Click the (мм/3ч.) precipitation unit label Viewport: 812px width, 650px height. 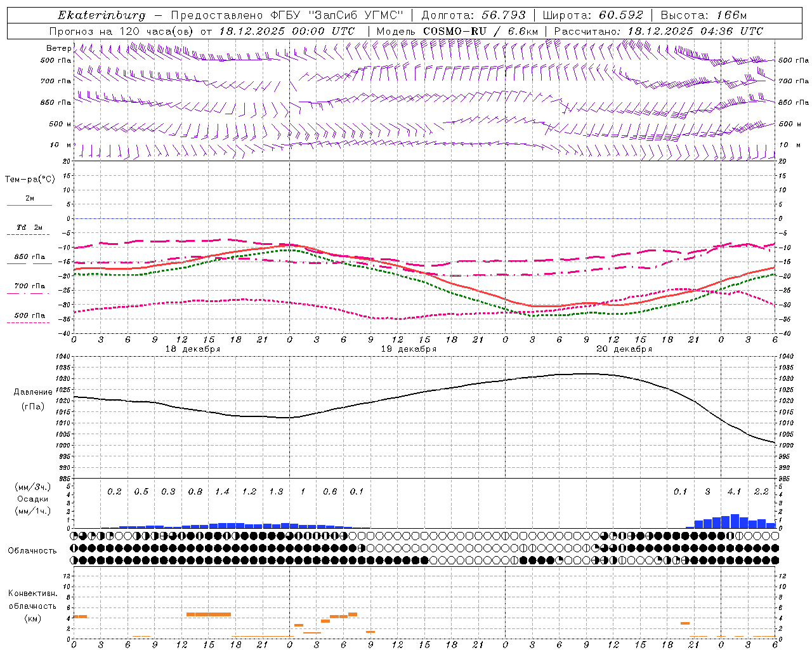pyautogui.click(x=32, y=487)
